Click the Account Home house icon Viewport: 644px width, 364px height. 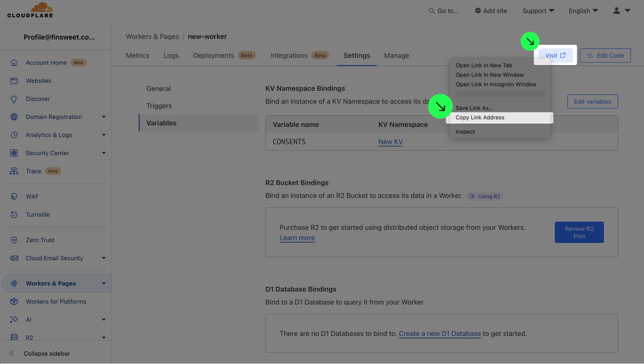[14, 62]
